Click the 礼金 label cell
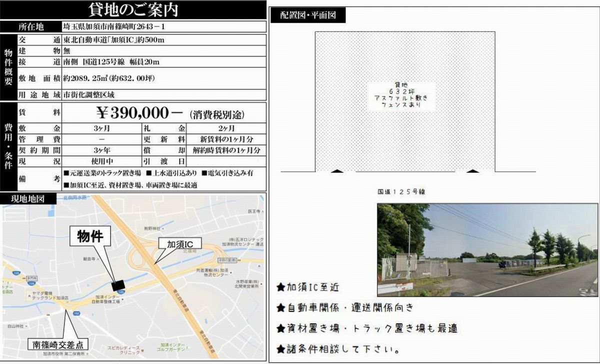The width and height of the screenshot is (600, 364). (x=164, y=128)
